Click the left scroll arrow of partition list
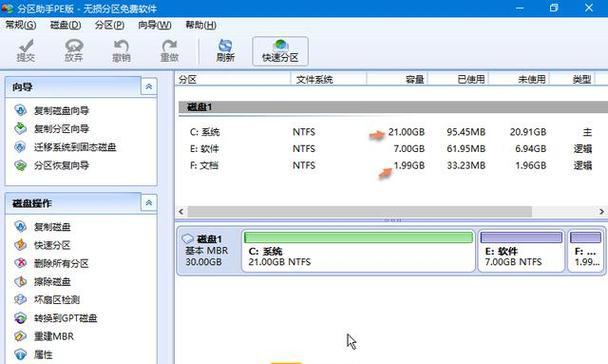This screenshot has width=608, height=364. 181,212
